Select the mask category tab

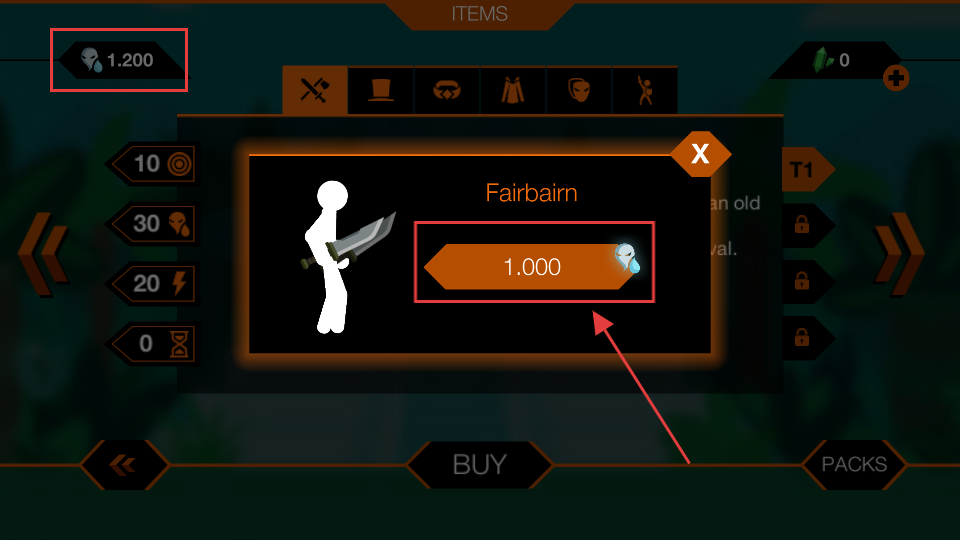pyautogui.click(x=579, y=91)
